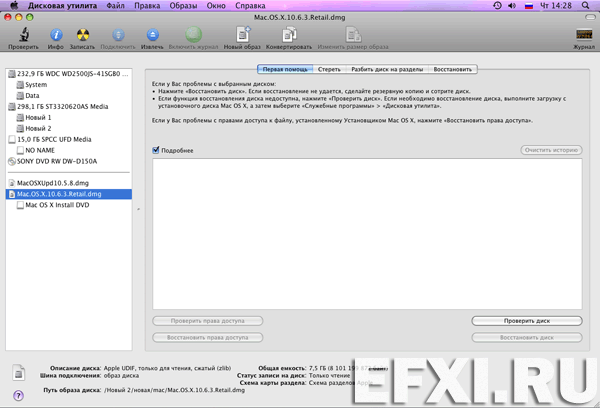
Task: Switch to the Первая помощь tab
Action: pyautogui.click(x=285, y=69)
